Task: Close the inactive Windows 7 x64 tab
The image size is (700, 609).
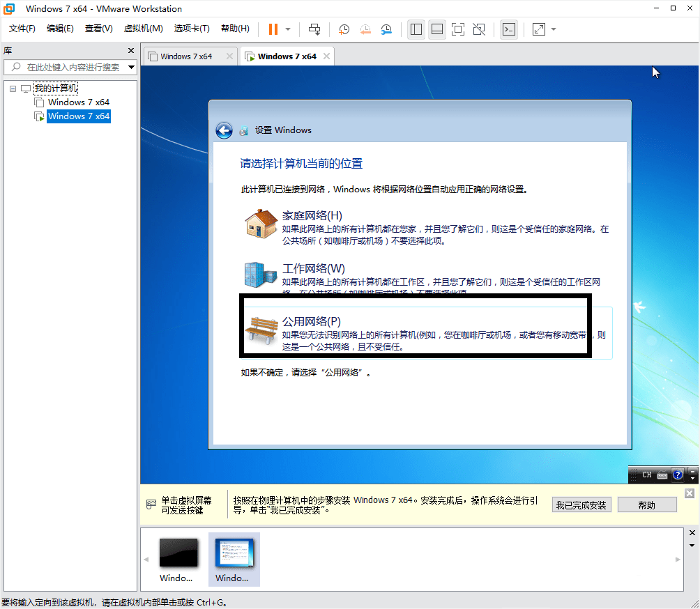Action: [229, 56]
